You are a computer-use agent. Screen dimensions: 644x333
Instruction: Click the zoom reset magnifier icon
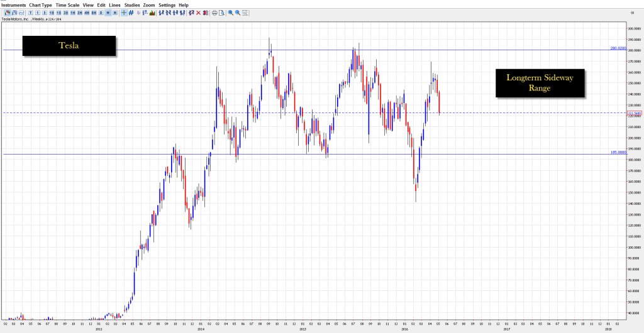tap(245, 13)
